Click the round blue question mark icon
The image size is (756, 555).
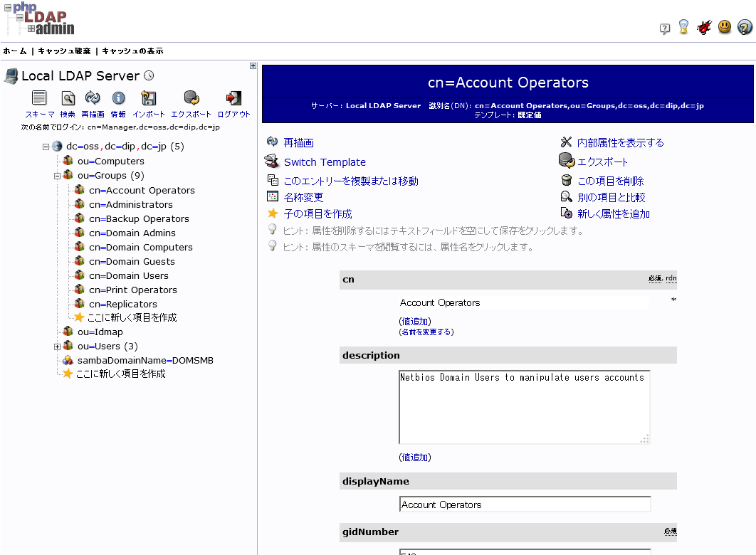pyautogui.click(x=745, y=27)
